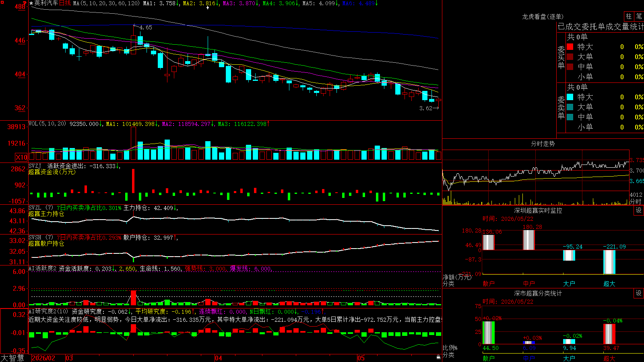This screenshot has height=362, width=644.
Task: Click the MA1: 3.758 value
Action: click(x=159, y=3)
